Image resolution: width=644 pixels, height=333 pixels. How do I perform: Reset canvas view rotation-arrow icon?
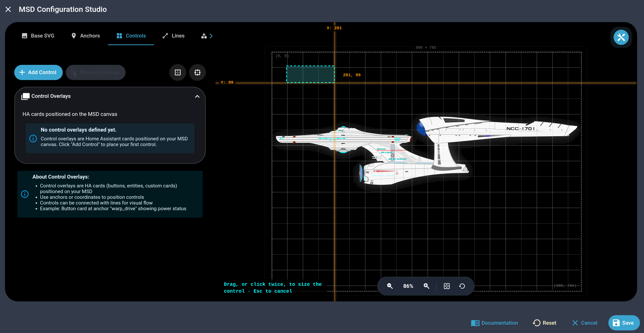coord(462,286)
